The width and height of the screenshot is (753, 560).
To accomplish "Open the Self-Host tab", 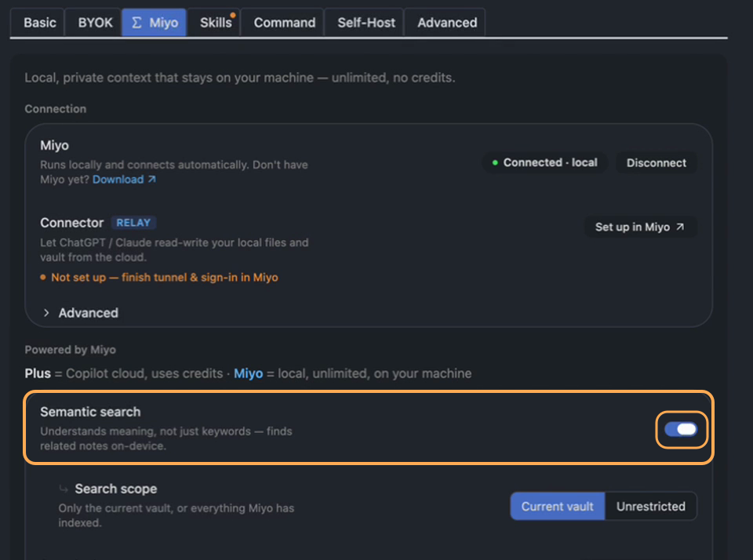I will coord(364,22).
